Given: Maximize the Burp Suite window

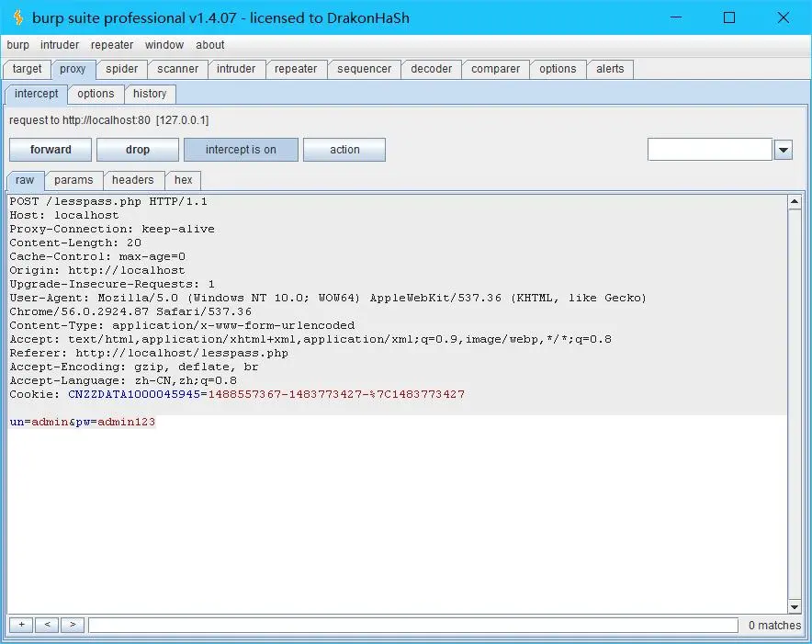Looking at the screenshot, I should (x=729, y=17).
